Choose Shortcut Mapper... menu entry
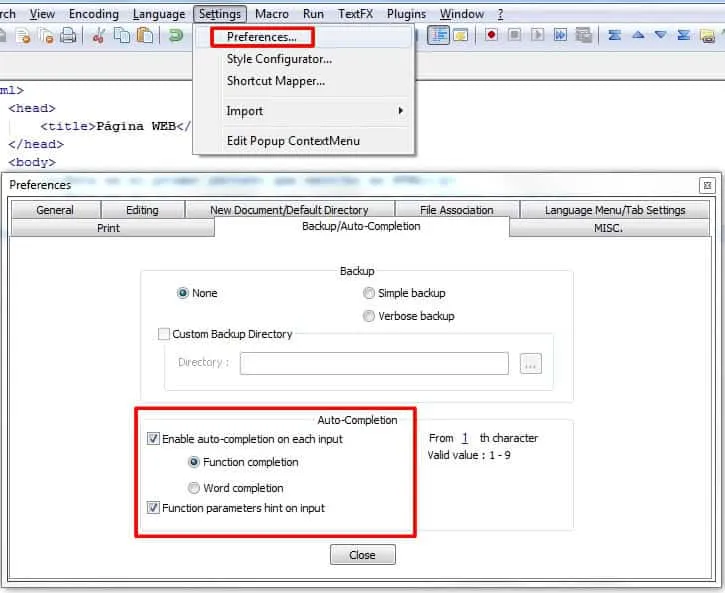 [x=276, y=81]
